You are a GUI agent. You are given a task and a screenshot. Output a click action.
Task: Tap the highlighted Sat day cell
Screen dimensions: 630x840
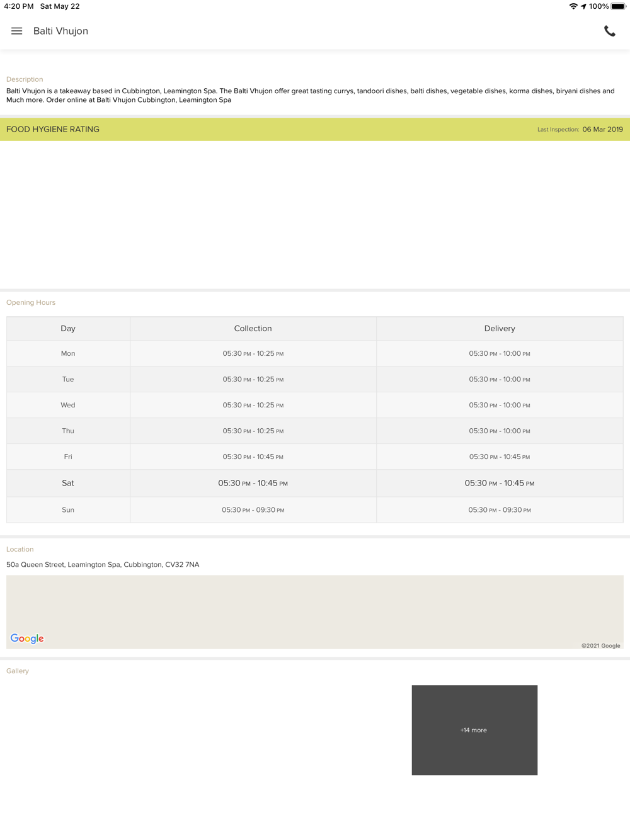pyautogui.click(x=68, y=484)
